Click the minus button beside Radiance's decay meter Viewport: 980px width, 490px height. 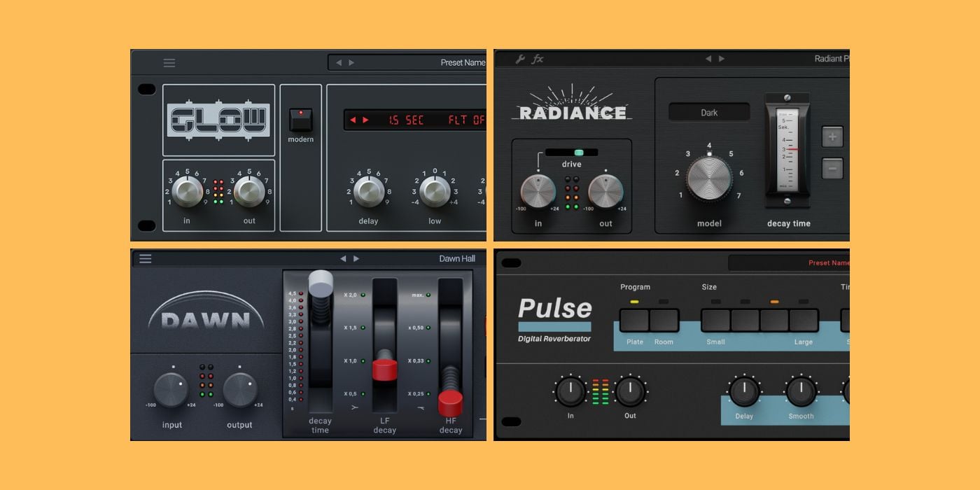[832, 168]
